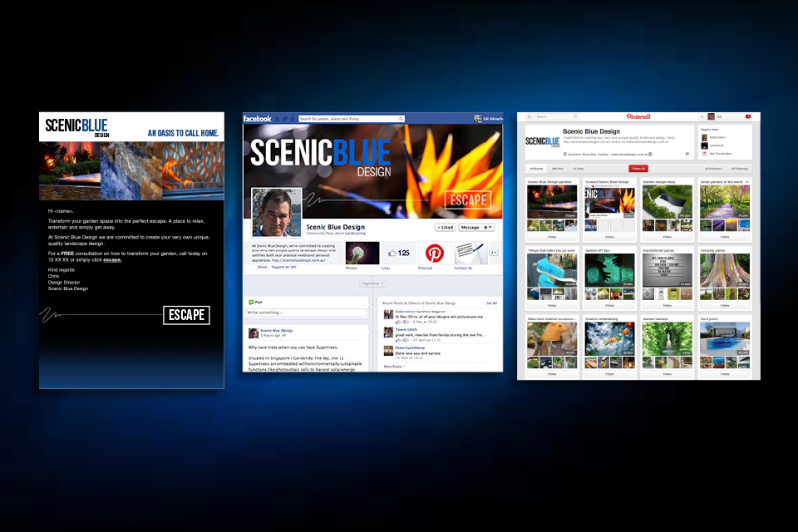Viewport: 798px width, 532px height.
Task: Expand the Highlights dropdown on timeline
Action: pos(372,283)
